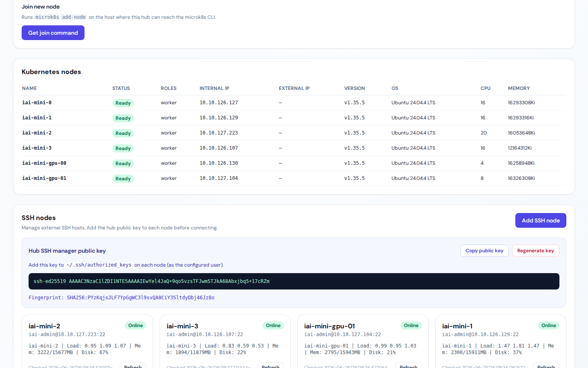The height and width of the screenshot is (368, 588).
Task: Refresh the iai-mini-1 SSH node card
Action: [546, 365]
